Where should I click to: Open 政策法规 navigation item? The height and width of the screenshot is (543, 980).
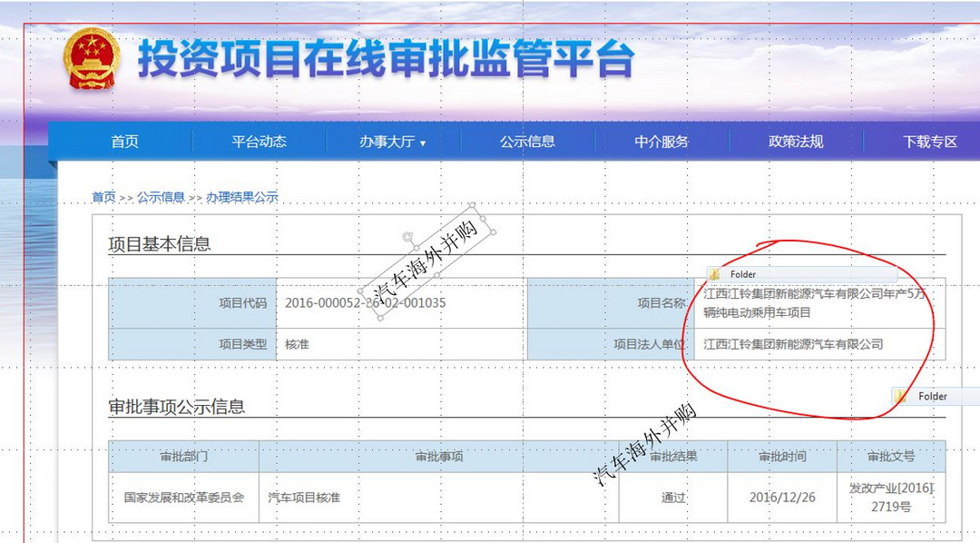[796, 142]
